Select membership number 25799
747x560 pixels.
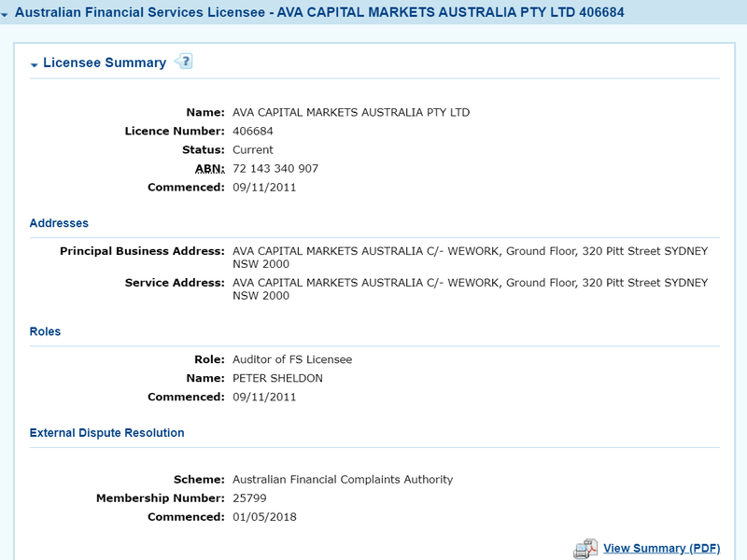point(249,498)
